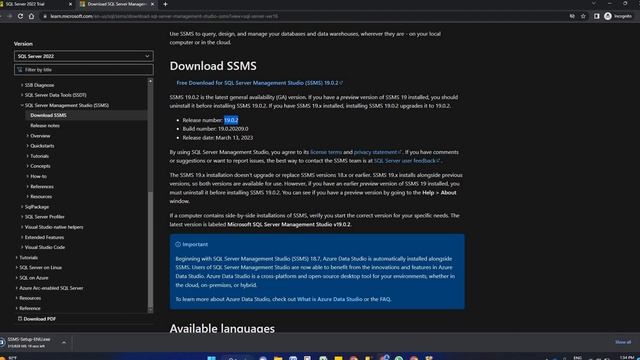Screen dimensions: 640x360
Task: Open the privacy statement link
Action: click(x=378, y=152)
